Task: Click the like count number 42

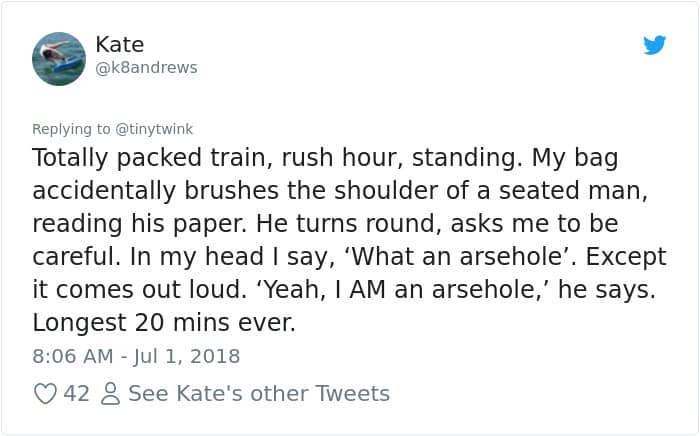Action: click(x=77, y=394)
